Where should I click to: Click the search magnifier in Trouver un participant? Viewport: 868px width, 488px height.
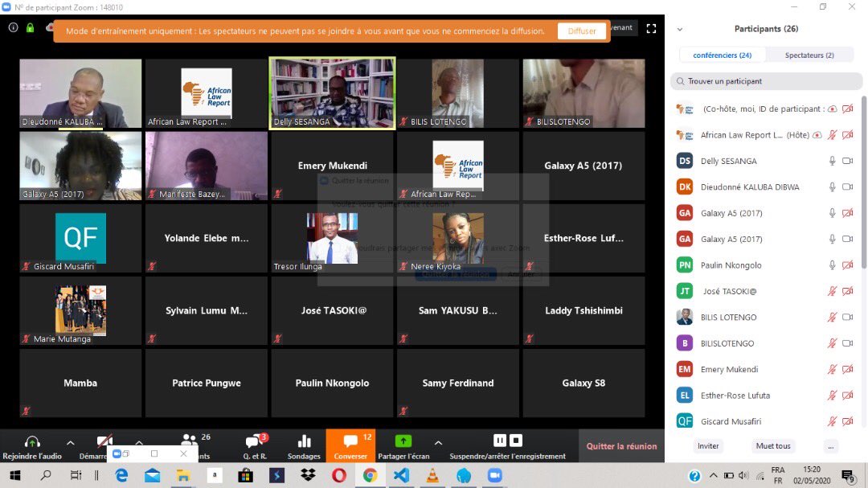681,81
